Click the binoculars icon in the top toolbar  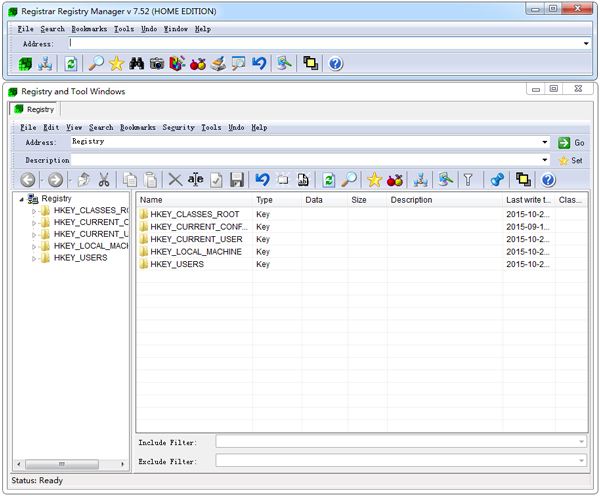pyautogui.click(x=137, y=63)
